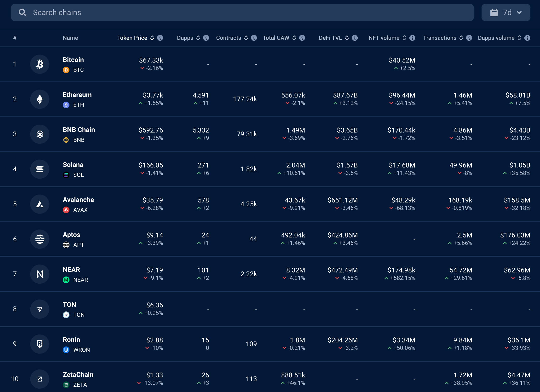Click the Dapps volume info icon
This screenshot has width=540, height=392.
(527, 38)
